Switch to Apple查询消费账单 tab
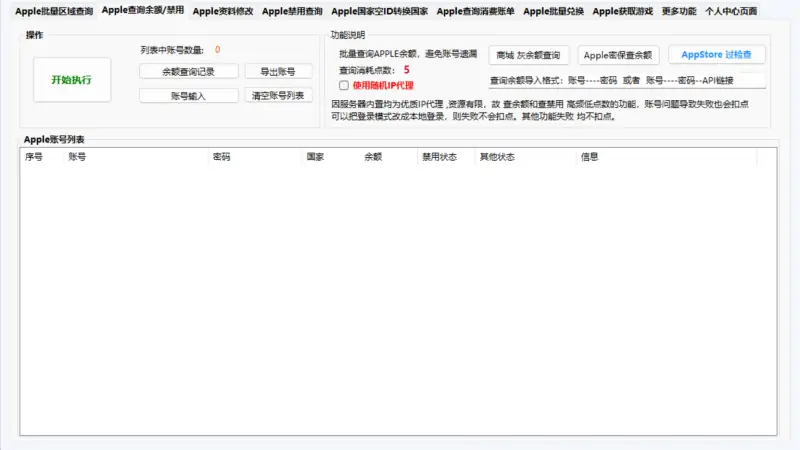Screen dimensions: 800x450 476,11
